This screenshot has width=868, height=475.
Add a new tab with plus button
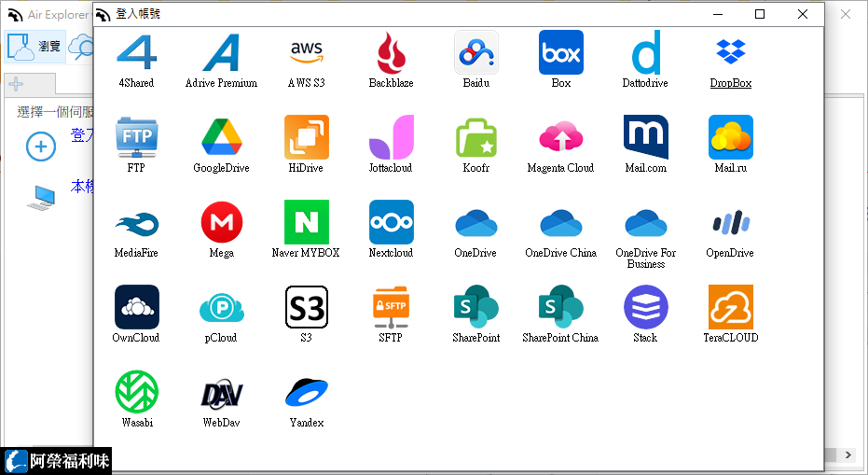(x=16, y=84)
